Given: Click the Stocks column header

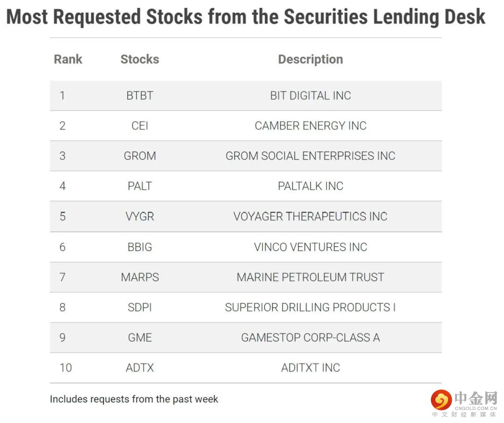Looking at the screenshot, I should point(140,59).
